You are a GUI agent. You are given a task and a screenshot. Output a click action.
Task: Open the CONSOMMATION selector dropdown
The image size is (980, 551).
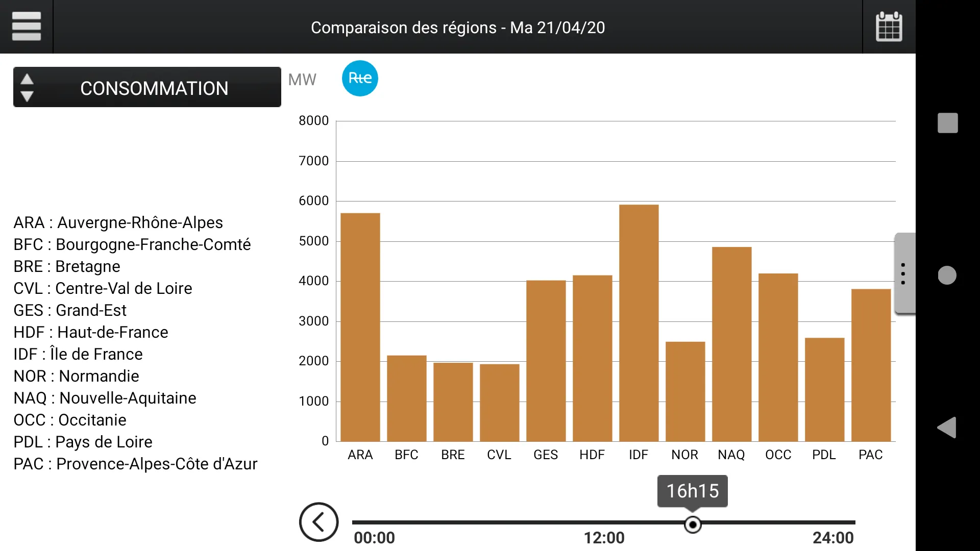click(147, 87)
